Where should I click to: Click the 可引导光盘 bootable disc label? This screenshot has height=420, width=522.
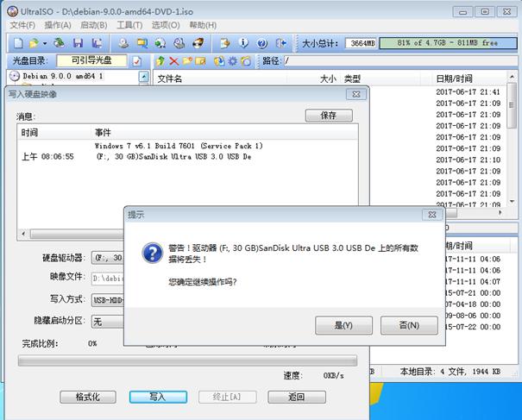click(91, 60)
